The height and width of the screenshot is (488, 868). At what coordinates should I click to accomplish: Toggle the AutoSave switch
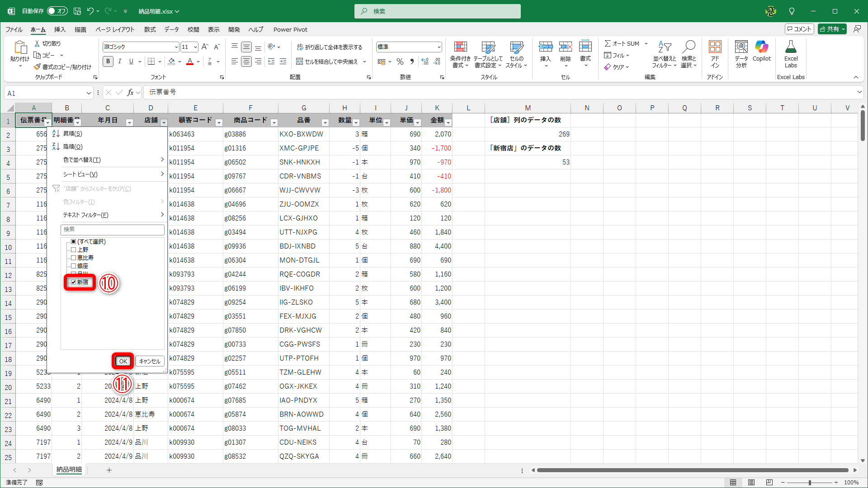(x=57, y=11)
